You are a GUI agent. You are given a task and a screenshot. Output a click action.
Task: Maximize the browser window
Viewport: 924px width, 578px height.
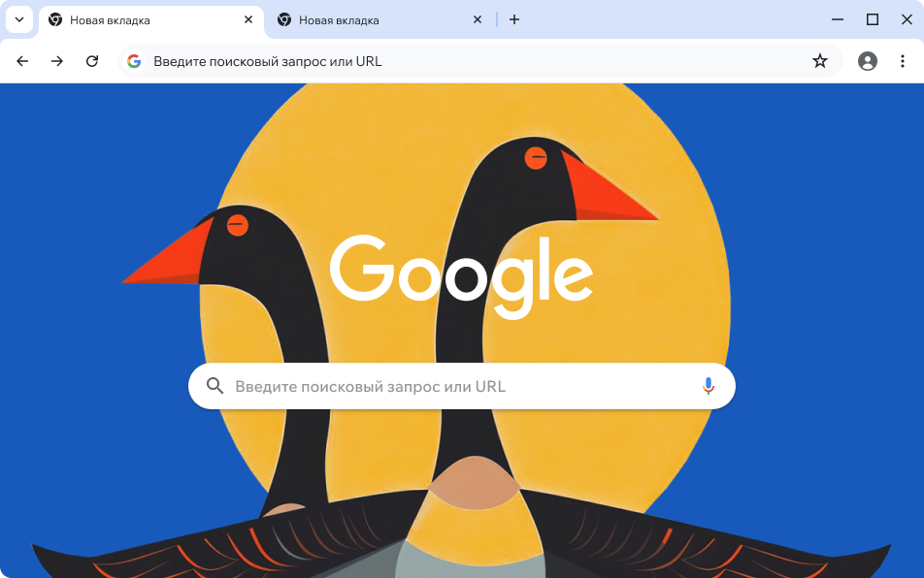point(873,20)
